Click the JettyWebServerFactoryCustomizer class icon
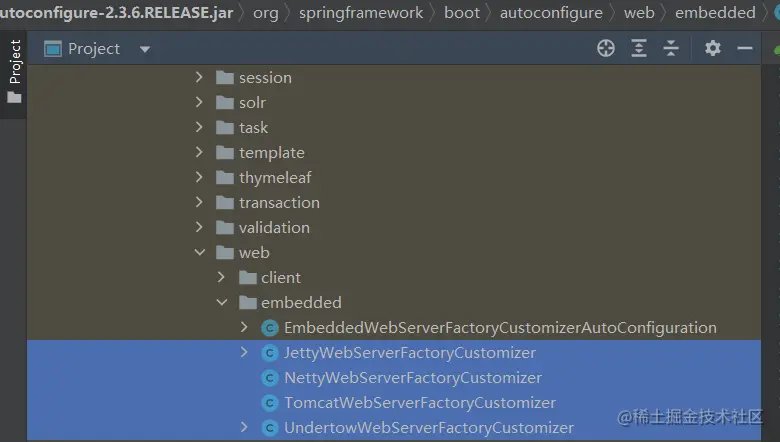 pos(269,353)
